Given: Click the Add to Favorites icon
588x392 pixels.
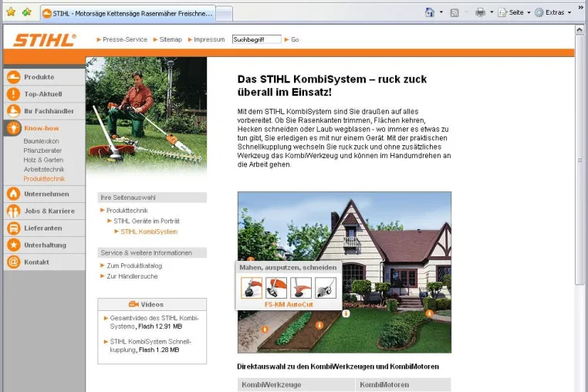Looking at the screenshot, I should click(x=27, y=12).
